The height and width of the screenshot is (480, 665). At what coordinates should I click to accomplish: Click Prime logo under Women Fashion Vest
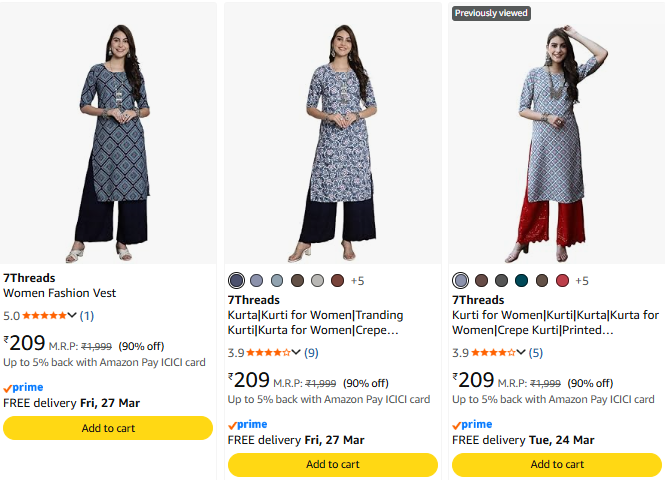click(22, 387)
